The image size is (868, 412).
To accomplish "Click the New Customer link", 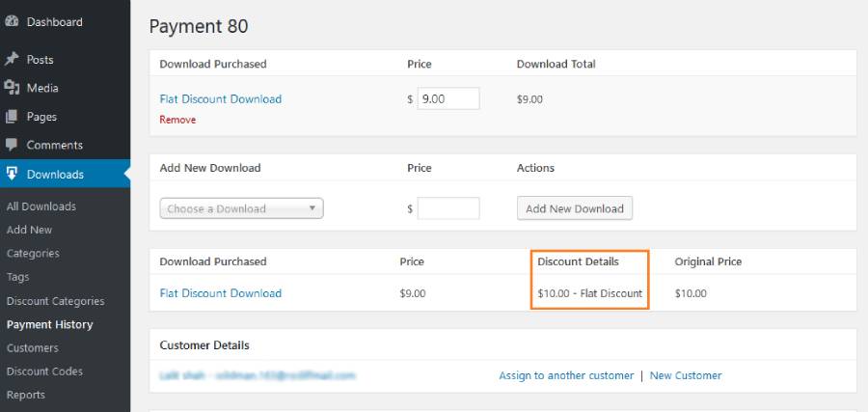I will point(685,375).
